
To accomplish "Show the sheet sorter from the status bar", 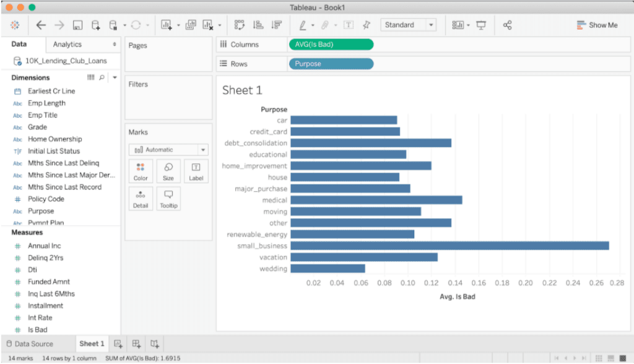I will (623, 358).
